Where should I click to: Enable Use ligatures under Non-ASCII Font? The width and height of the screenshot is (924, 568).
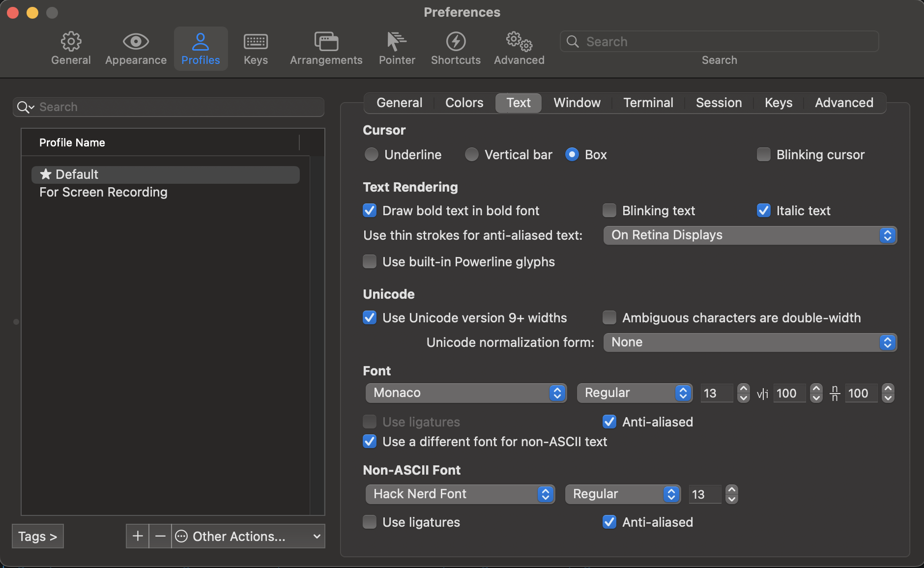(x=370, y=522)
